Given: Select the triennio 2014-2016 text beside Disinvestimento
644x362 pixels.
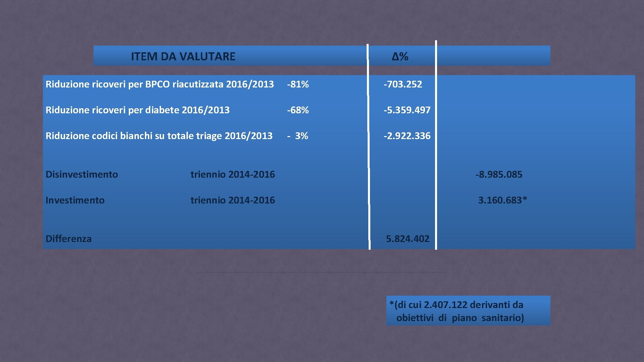Looking at the screenshot, I should (x=233, y=174).
